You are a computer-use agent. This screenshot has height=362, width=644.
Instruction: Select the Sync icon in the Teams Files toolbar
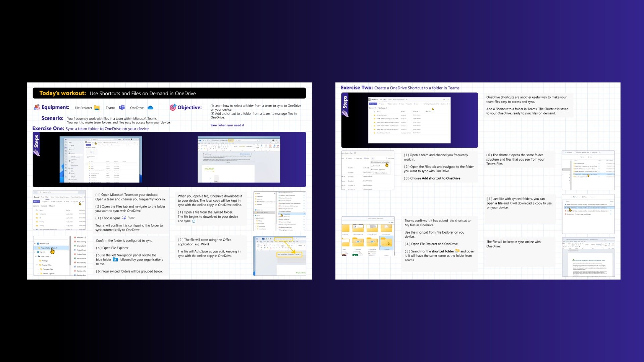81,201
